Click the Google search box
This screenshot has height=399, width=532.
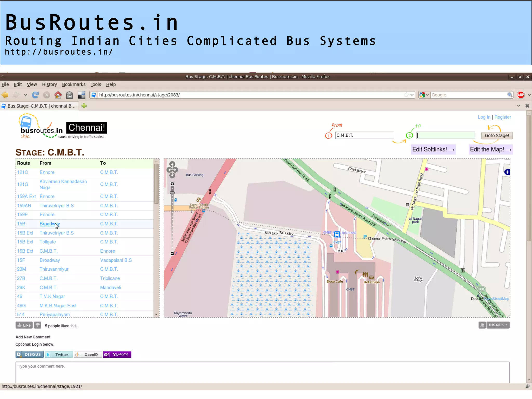468,95
